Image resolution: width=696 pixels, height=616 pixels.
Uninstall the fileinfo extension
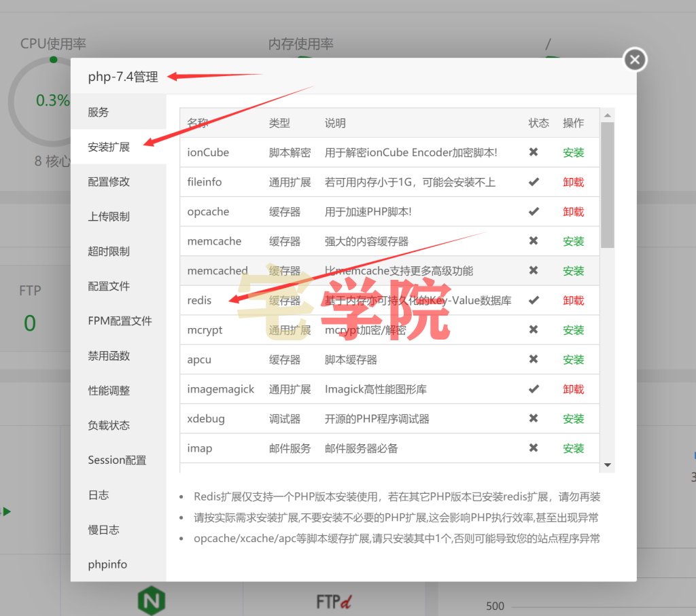click(573, 182)
